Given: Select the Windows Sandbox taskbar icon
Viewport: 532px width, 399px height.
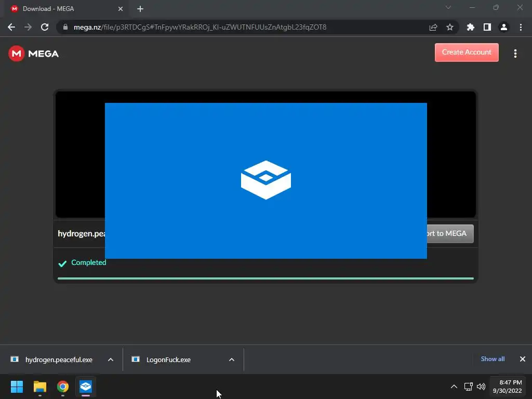Looking at the screenshot, I should click(x=86, y=387).
